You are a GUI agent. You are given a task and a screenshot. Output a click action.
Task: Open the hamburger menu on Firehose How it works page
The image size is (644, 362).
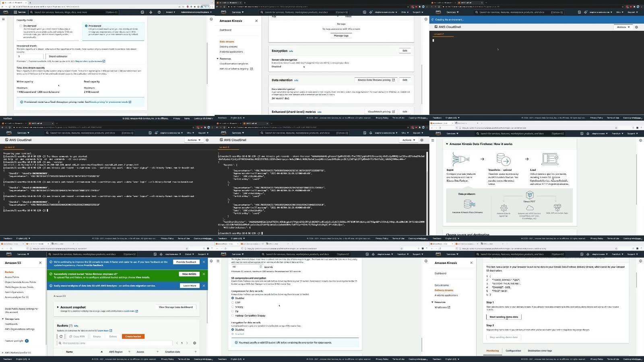click(x=433, y=141)
